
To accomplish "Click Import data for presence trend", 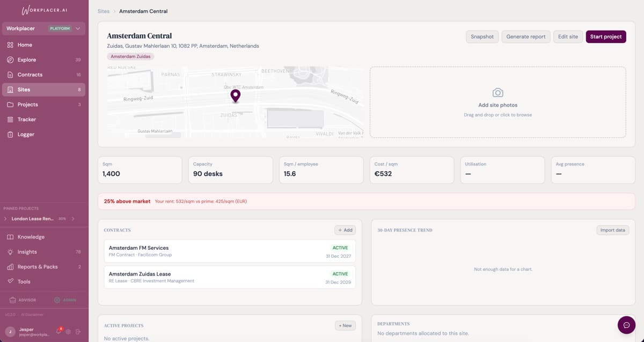I will pos(612,230).
